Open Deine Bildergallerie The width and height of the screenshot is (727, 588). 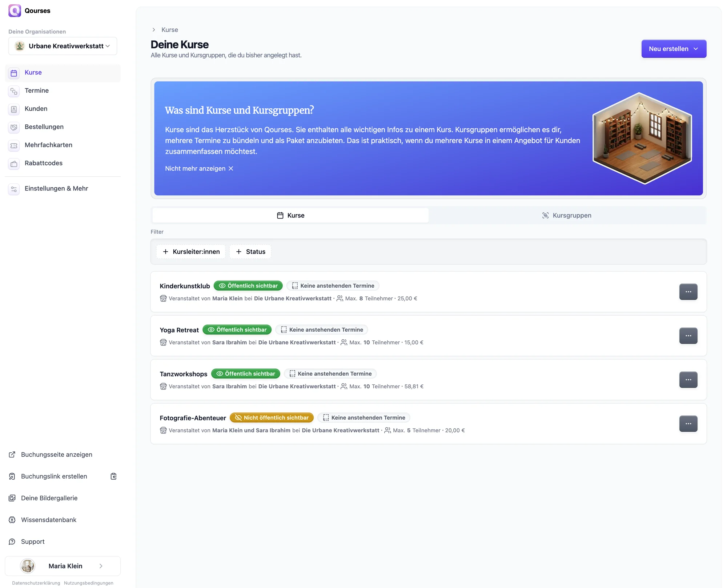[x=49, y=498]
